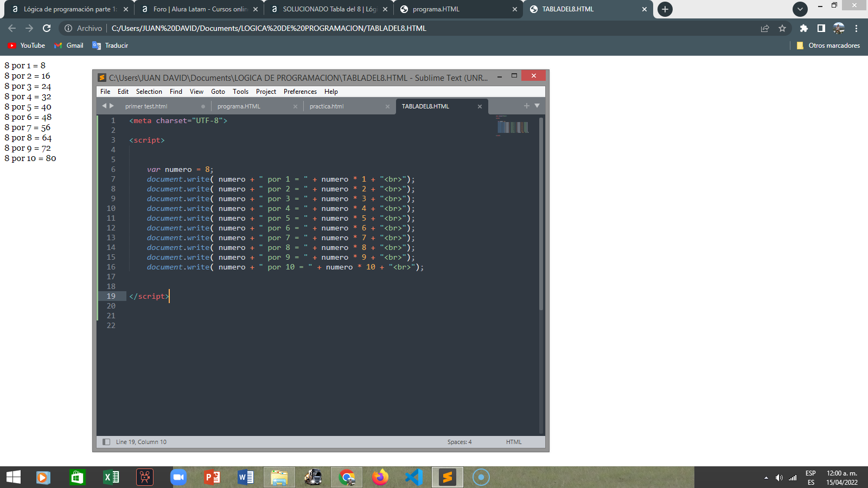
Task: Open the View menu in Sublime Text
Action: coord(196,92)
